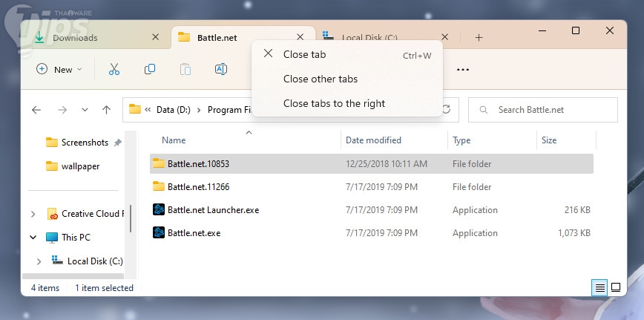Collapse the This PC tree node

point(33,238)
